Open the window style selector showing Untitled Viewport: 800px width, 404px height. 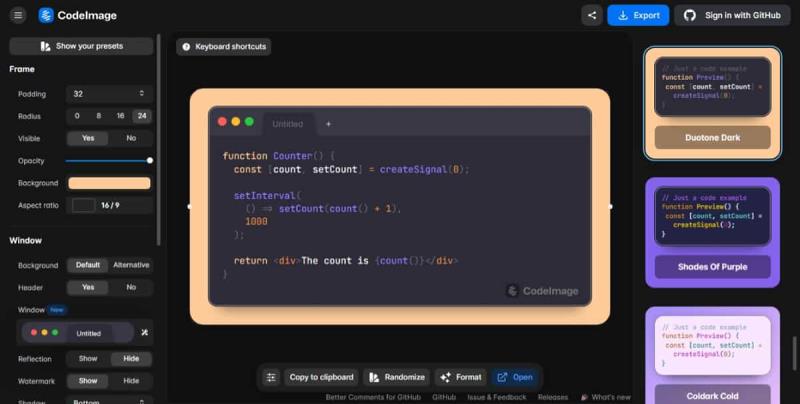pos(76,333)
